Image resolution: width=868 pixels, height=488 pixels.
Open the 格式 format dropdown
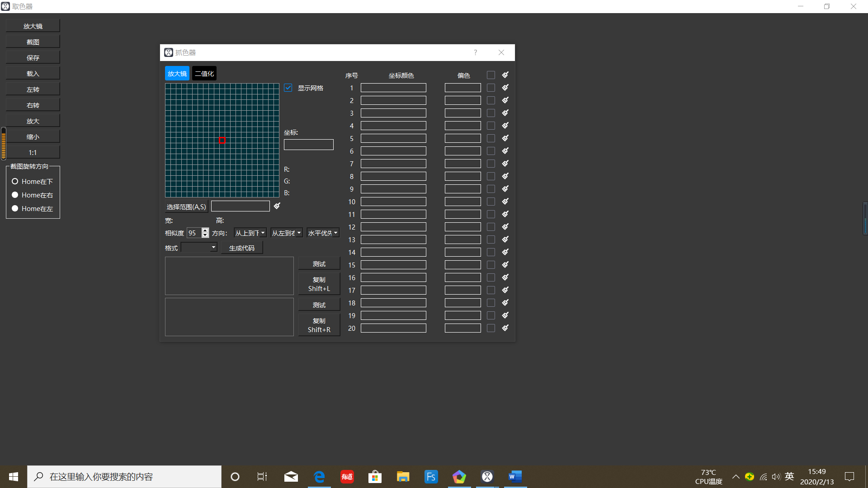[199, 247]
